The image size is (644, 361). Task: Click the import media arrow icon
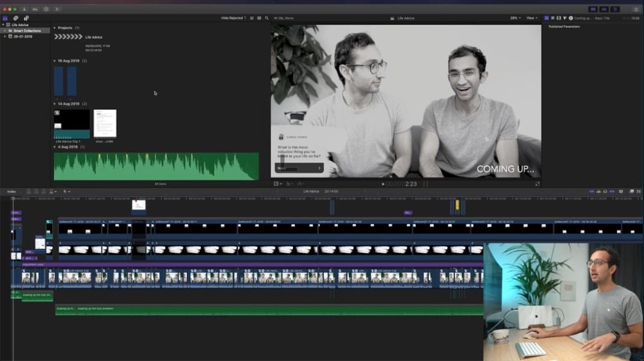(x=24, y=9)
